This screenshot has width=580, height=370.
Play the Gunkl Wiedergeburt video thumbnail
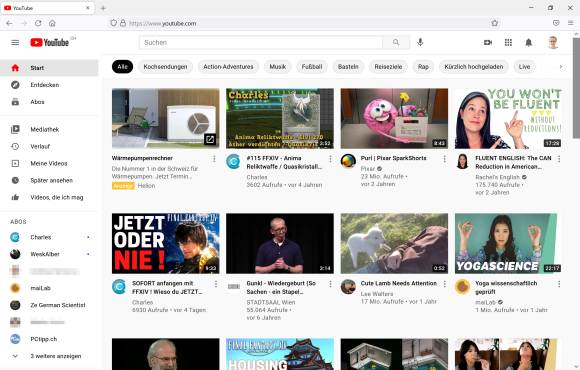point(280,243)
